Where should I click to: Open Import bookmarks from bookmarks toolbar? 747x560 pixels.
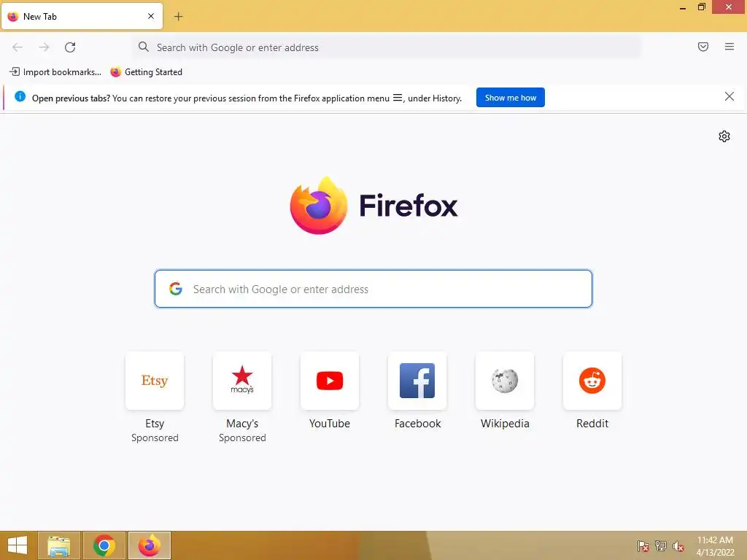coord(55,72)
